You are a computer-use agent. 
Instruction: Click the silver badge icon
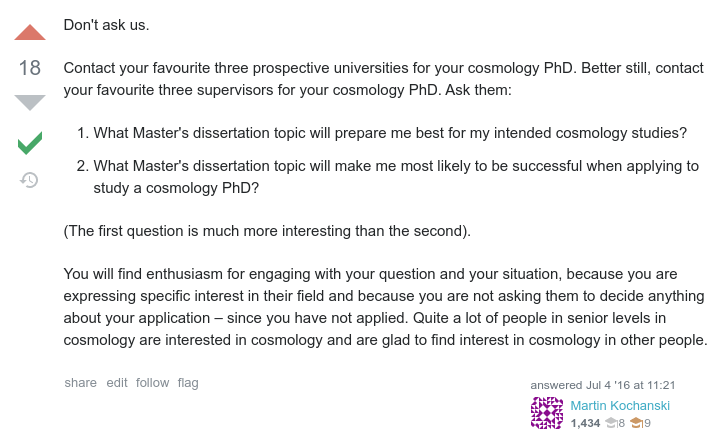click(612, 424)
